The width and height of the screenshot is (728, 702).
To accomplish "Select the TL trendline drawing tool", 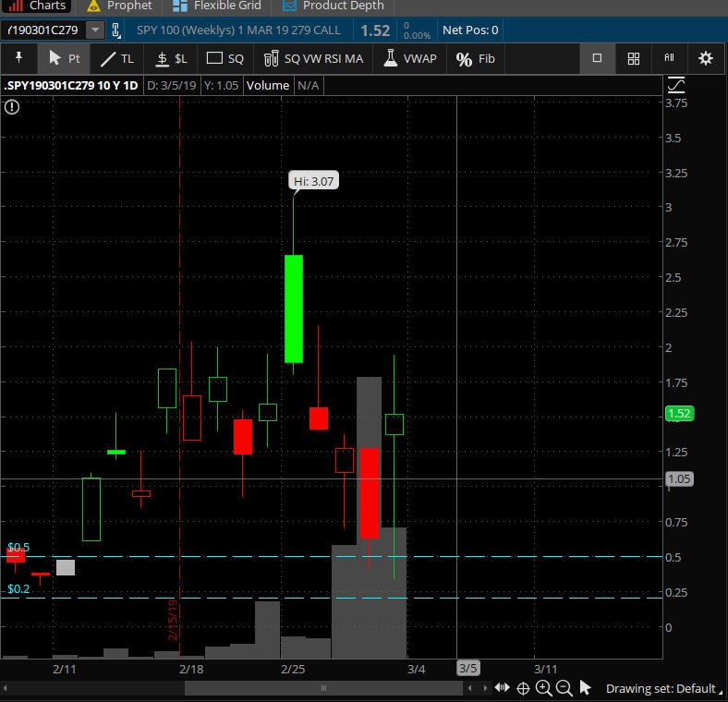I will click(x=117, y=58).
